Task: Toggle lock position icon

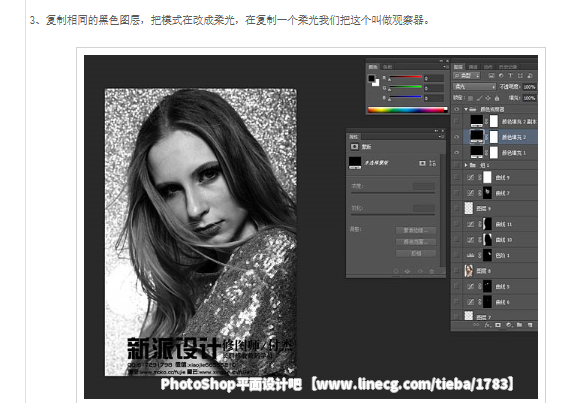Action: 488,98
